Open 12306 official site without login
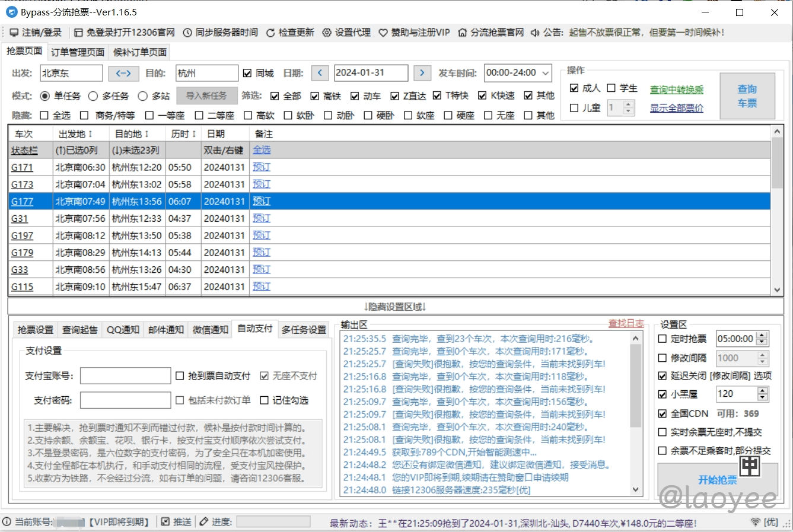Screen dimensions: 793x532 (x=78, y=33)
